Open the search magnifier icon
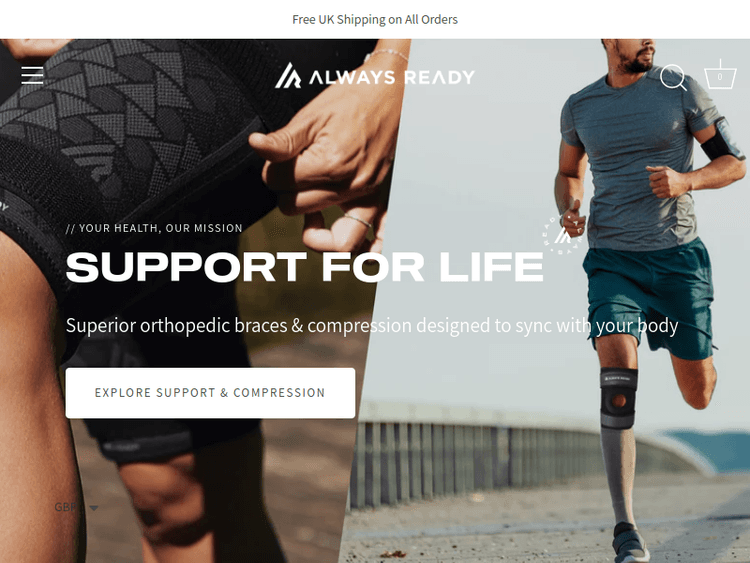The height and width of the screenshot is (563, 750). pyautogui.click(x=673, y=77)
